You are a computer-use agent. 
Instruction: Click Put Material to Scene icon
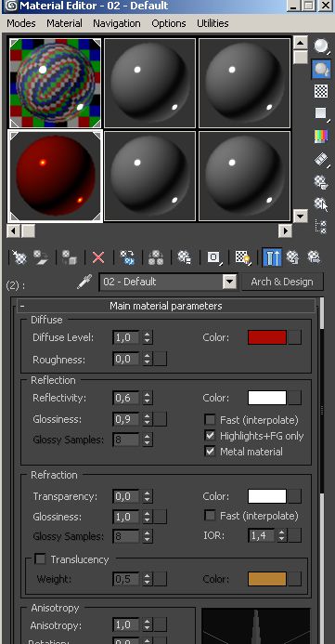point(41,257)
